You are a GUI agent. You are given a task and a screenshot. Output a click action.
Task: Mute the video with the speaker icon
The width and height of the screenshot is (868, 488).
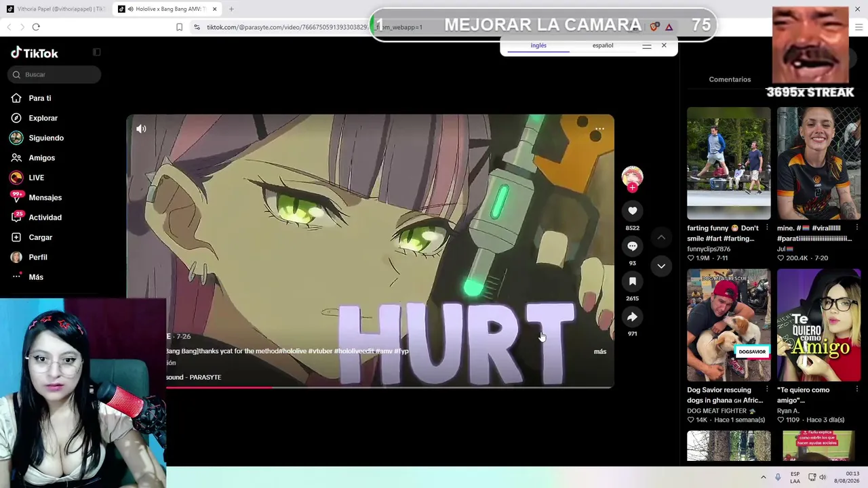(141, 129)
